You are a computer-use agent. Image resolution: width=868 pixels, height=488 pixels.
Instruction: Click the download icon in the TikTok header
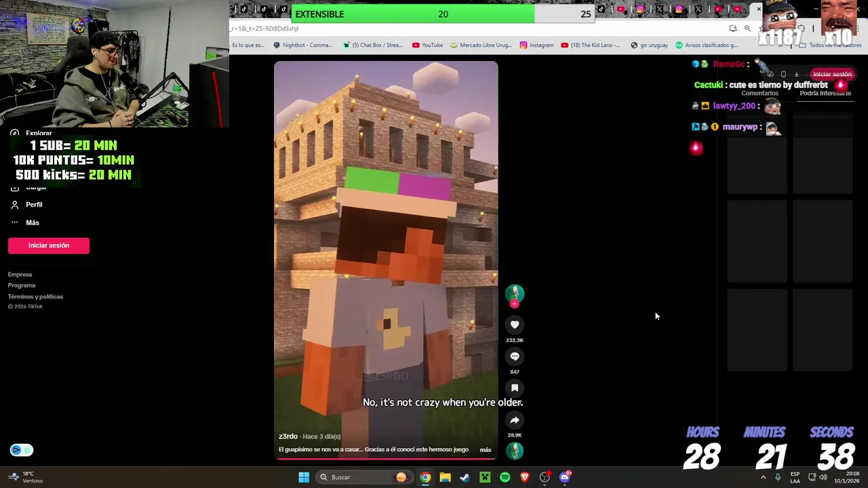coord(796,74)
